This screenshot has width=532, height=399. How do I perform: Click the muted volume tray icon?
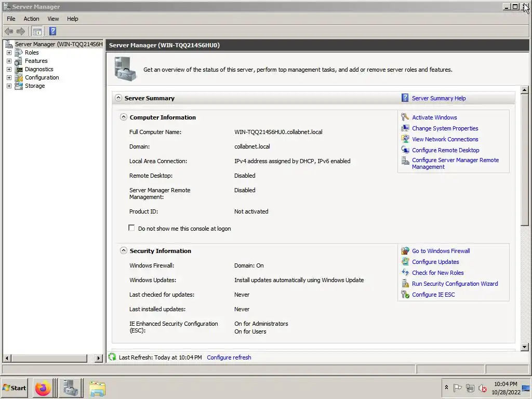click(482, 388)
